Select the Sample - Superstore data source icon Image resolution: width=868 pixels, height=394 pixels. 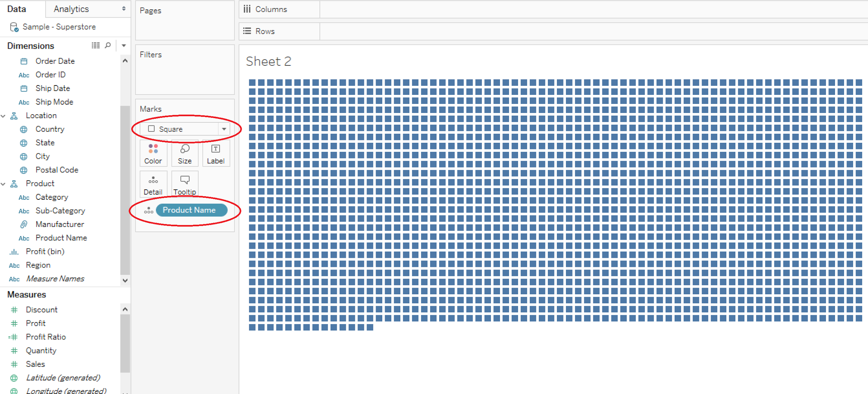pyautogui.click(x=14, y=27)
